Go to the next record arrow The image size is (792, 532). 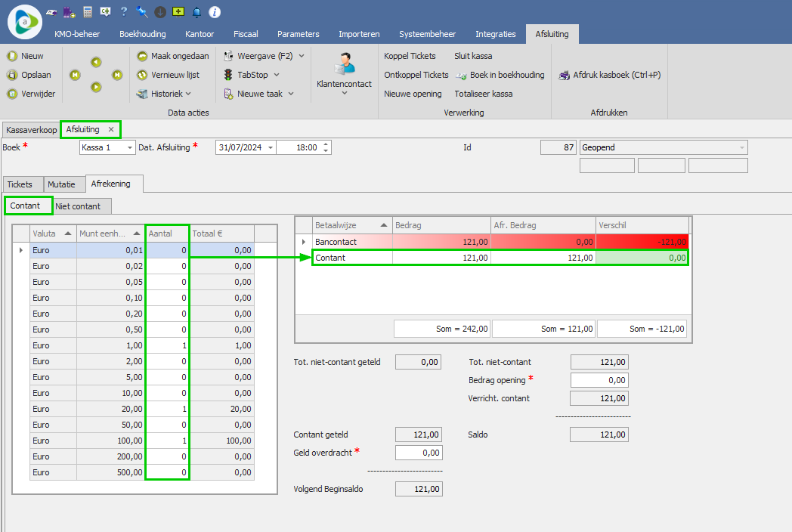tap(96, 87)
